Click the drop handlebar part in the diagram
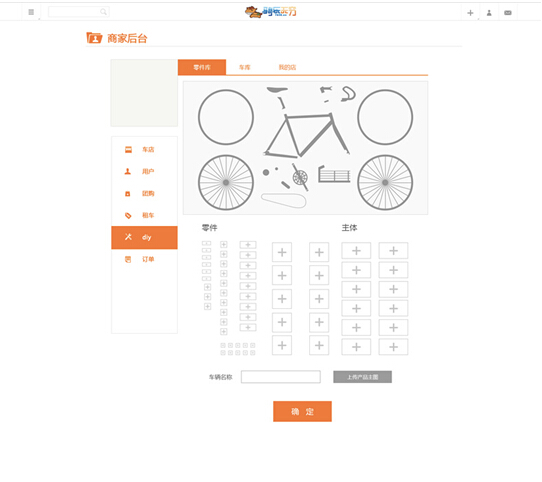Image resolution: width=542 pixels, height=482 pixels. point(348,94)
